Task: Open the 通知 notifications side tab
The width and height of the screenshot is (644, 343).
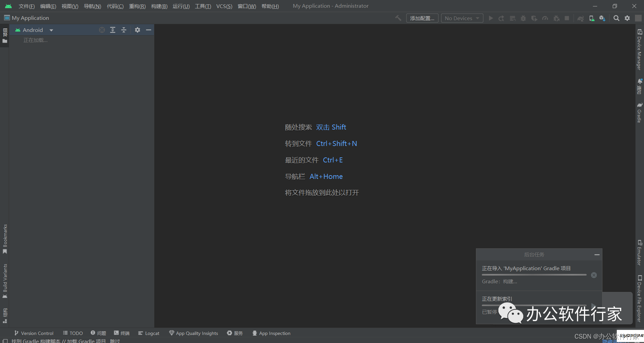Action: click(x=640, y=86)
